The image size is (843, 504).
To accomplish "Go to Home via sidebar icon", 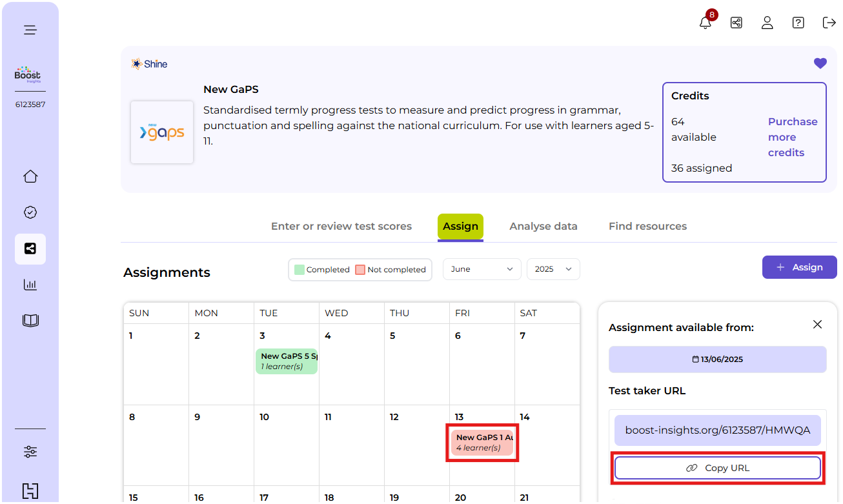I will tap(30, 177).
